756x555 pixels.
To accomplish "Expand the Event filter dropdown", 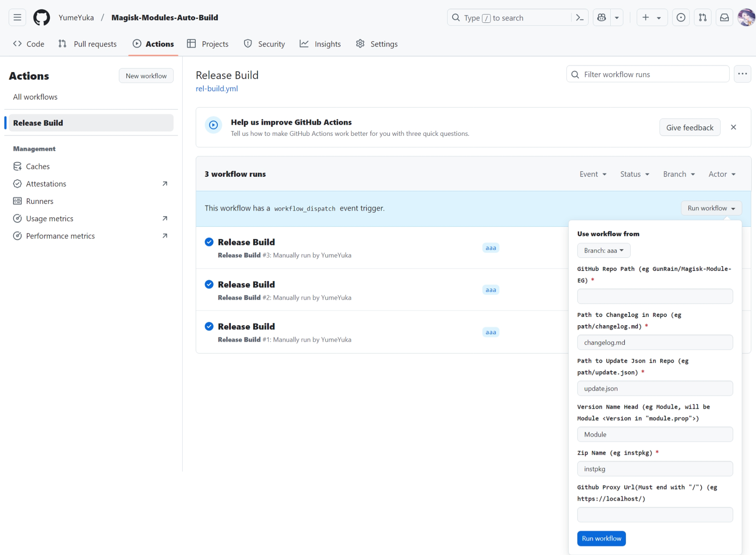I will click(x=593, y=174).
